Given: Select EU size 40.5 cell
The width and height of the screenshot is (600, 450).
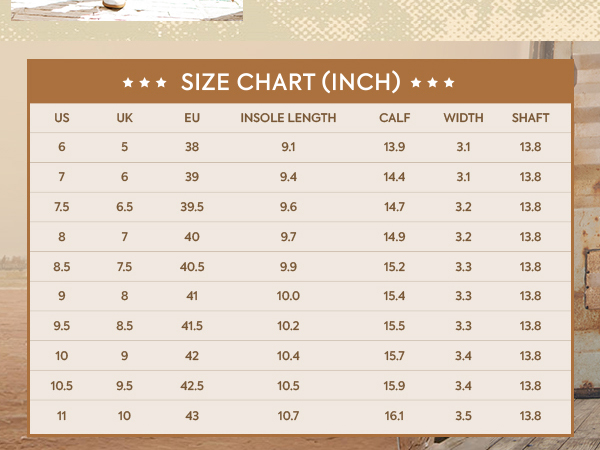Looking at the screenshot, I should click(x=193, y=267).
